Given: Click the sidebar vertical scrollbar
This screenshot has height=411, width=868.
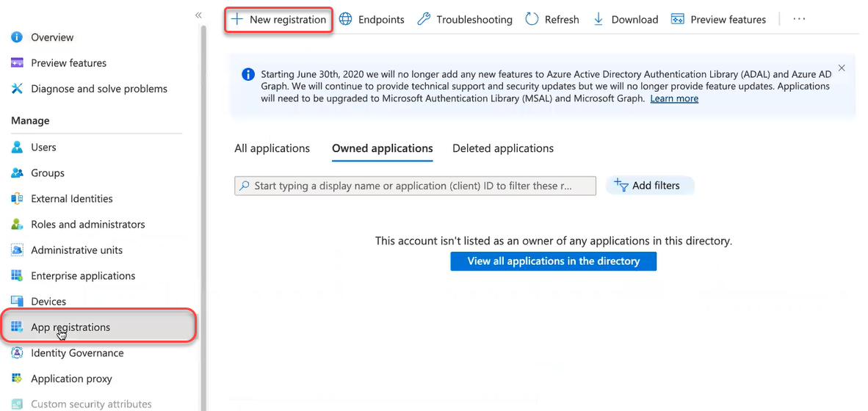Looking at the screenshot, I should [x=203, y=220].
